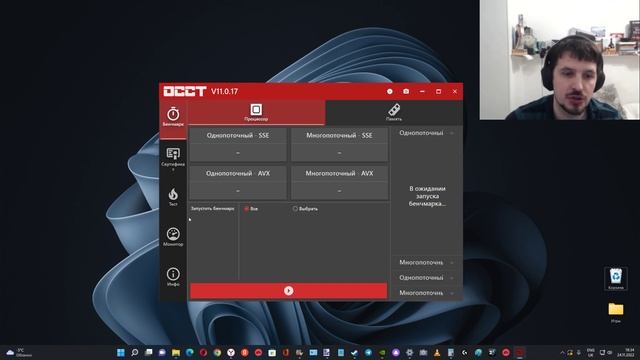Image resolution: width=640 pixels, height=360 pixels.
Task: Expand the bottom Многопоточный leaderboard section
Action: [x=426, y=293]
